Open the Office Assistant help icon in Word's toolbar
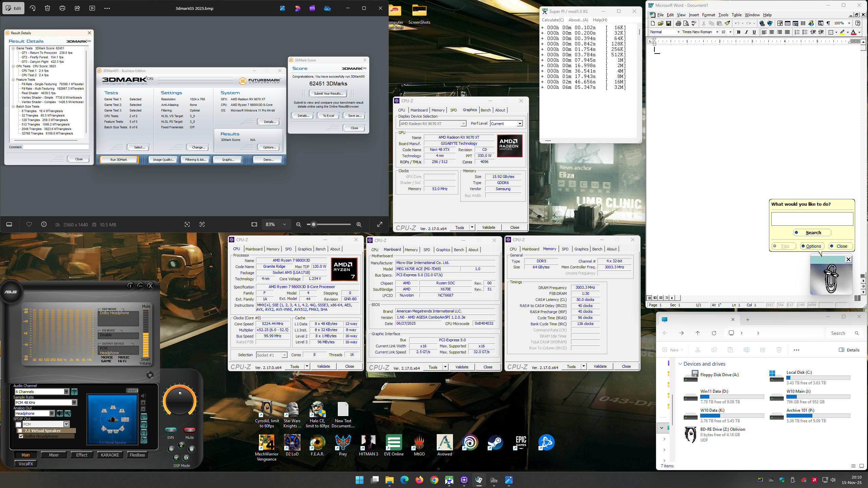 [x=857, y=23]
